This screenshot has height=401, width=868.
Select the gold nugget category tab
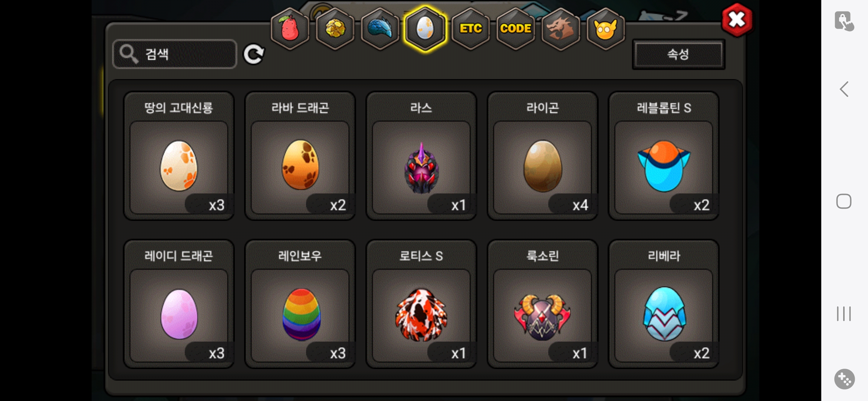coord(335,29)
